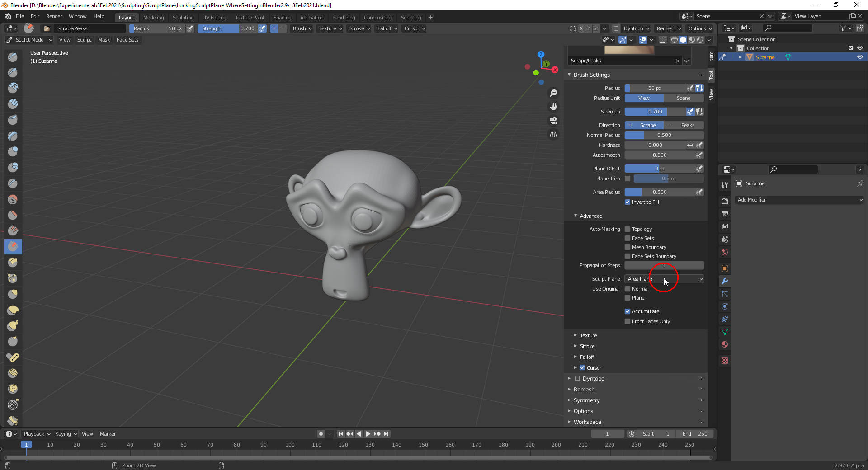Image resolution: width=868 pixels, height=470 pixels.
Task: Switch perspective/orthographic view with the grid gizmo
Action: tap(553, 135)
